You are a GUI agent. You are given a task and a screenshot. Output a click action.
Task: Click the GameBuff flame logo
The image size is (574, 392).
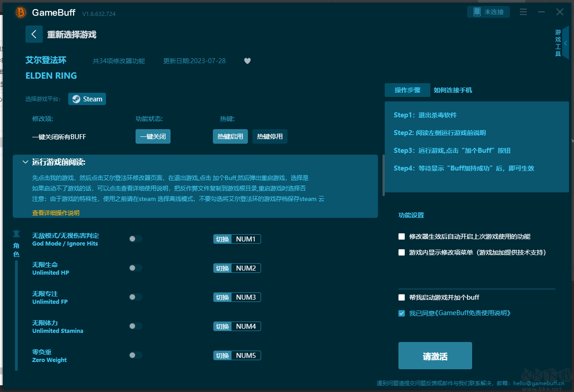click(x=20, y=12)
